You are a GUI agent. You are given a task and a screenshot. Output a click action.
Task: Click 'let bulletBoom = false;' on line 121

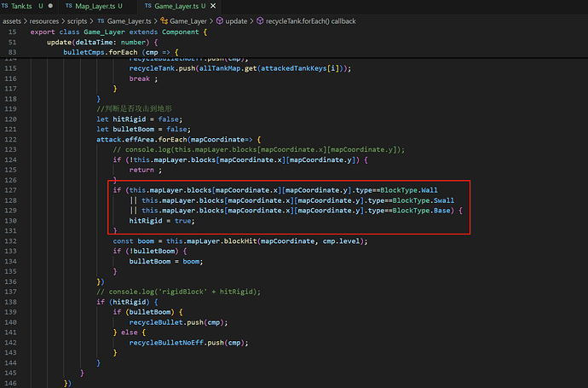[x=143, y=129]
